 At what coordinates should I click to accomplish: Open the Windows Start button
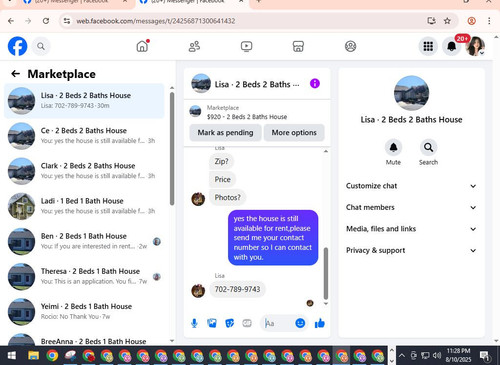pyautogui.click(x=12, y=356)
